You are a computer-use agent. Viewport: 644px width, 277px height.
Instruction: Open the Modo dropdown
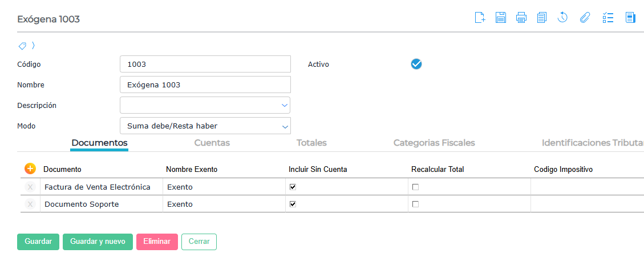[x=285, y=126]
